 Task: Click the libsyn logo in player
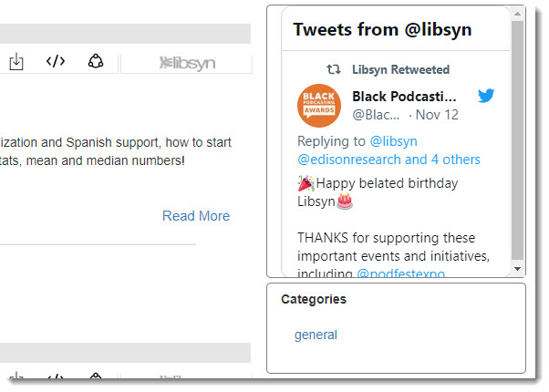[187, 63]
